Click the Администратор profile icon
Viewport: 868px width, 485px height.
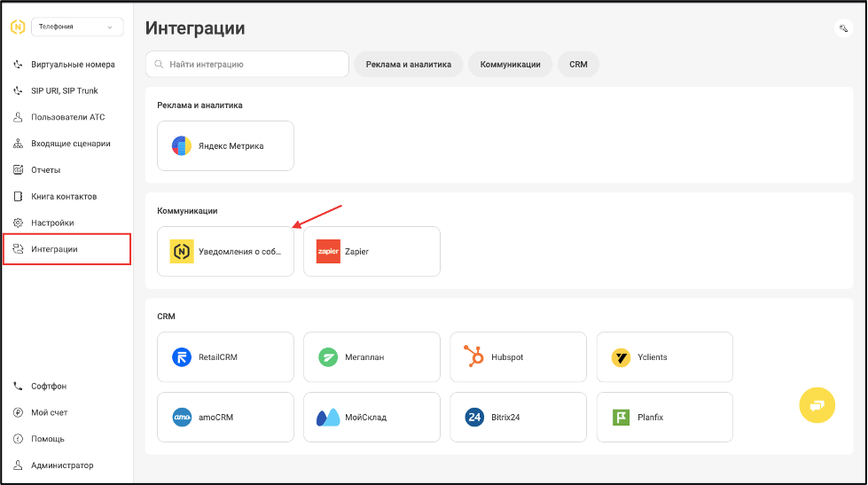pyautogui.click(x=18, y=465)
